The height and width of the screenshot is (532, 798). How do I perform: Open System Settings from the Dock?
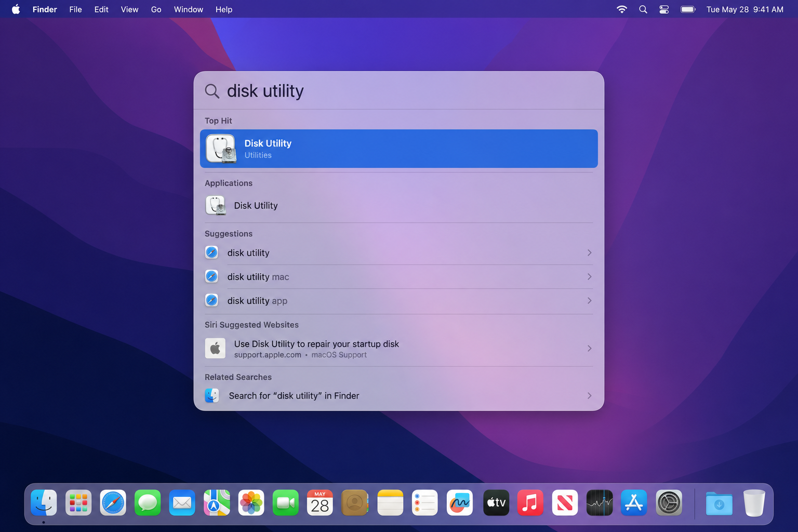click(669, 503)
